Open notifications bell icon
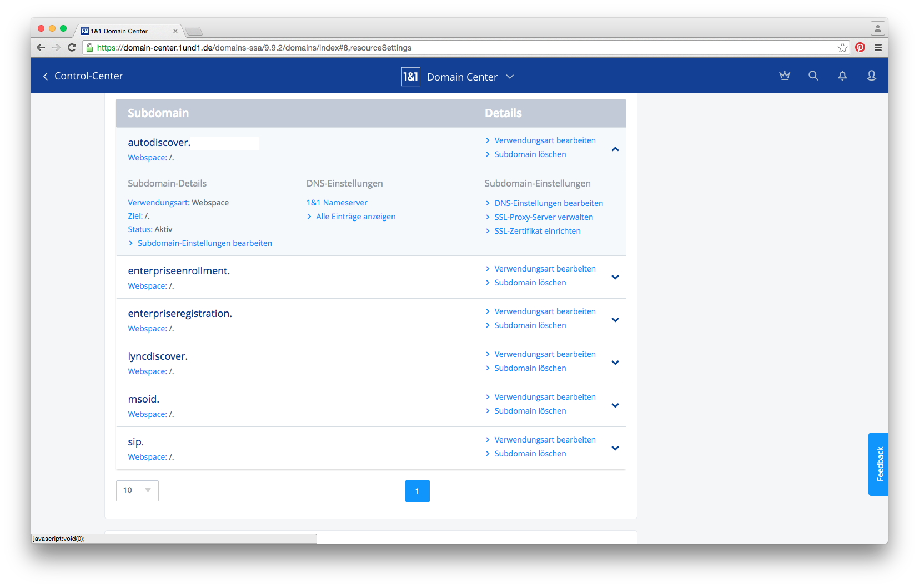The width and height of the screenshot is (919, 588). coord(842,76)
